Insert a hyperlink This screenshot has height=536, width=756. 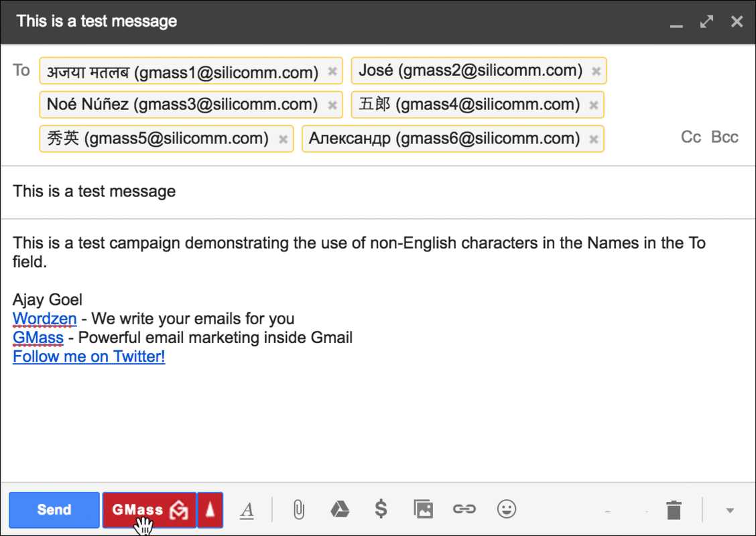(x=465, y=509)
